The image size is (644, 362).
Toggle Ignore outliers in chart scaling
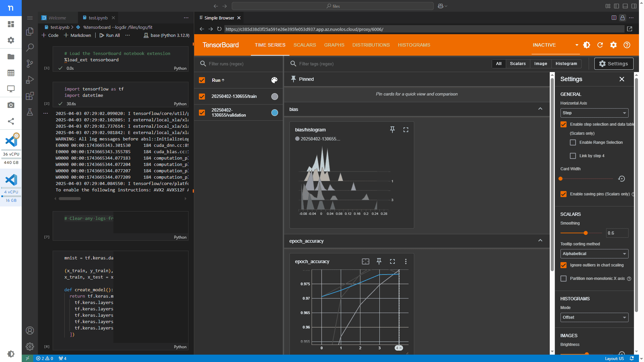[x=563, y=265]
